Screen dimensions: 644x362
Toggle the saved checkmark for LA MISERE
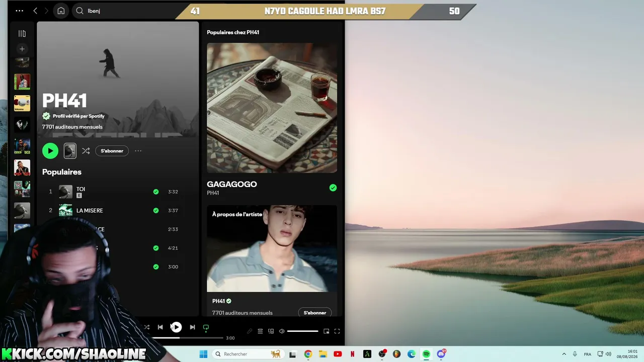156,211
